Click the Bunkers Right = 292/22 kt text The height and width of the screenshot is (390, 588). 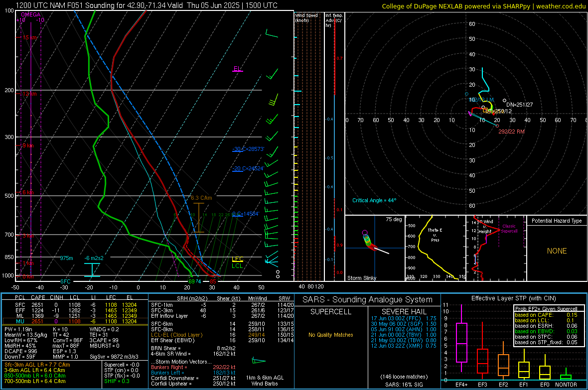(x=193, y=368)
